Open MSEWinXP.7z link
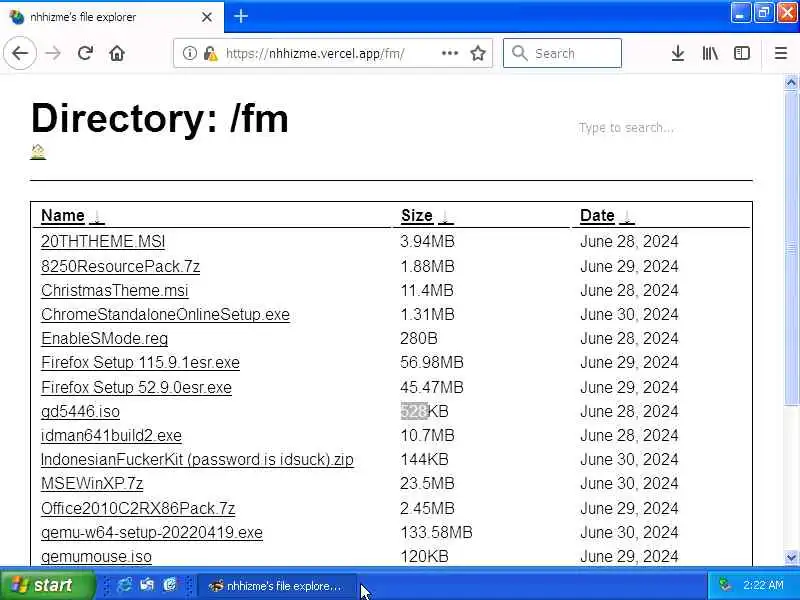This screenshot has width=800, height=600. click(x=92, y=483)
